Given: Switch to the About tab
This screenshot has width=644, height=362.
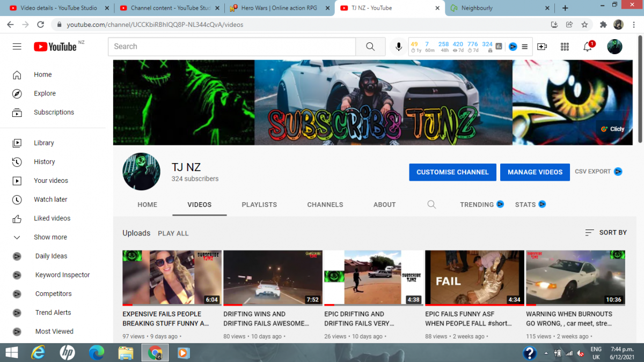Looking at the screenshot, I should pos(384,204).
